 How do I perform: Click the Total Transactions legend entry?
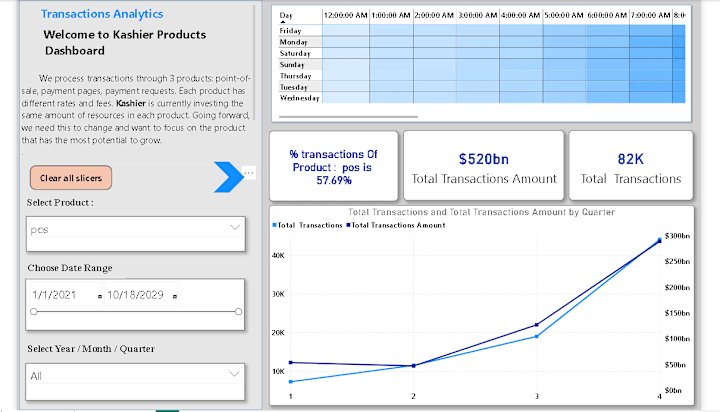[x=308, y=225]
